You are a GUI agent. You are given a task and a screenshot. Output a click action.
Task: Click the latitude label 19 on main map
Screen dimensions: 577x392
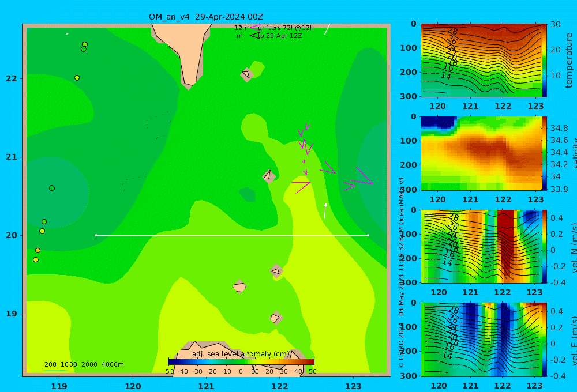(12, 314)
